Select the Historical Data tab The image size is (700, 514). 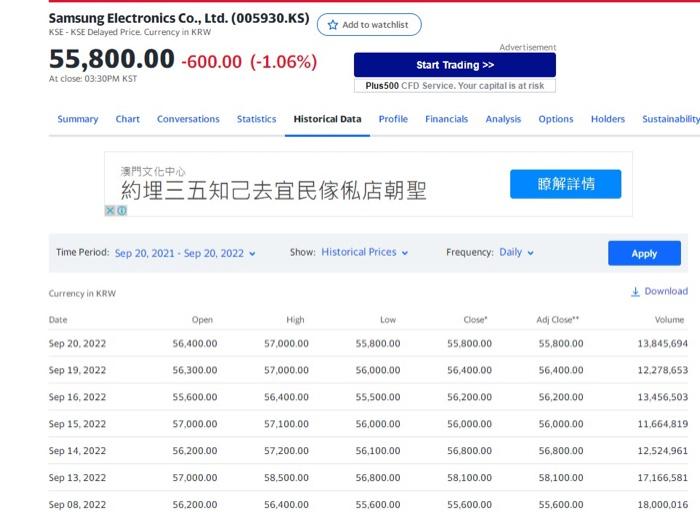tap(327, 119)
